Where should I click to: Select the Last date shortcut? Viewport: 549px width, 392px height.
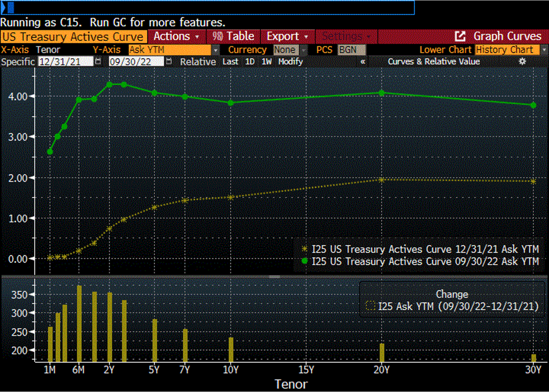[x=230, y=61]
